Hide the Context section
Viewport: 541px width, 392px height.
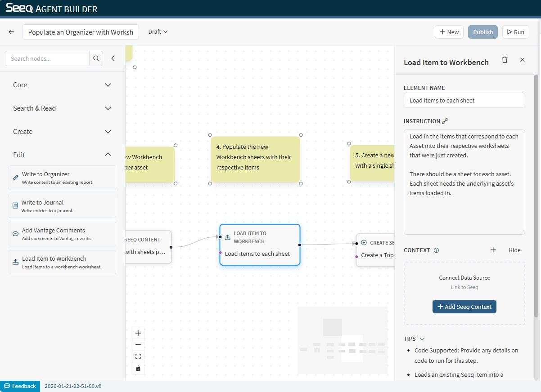pos(514,250)
